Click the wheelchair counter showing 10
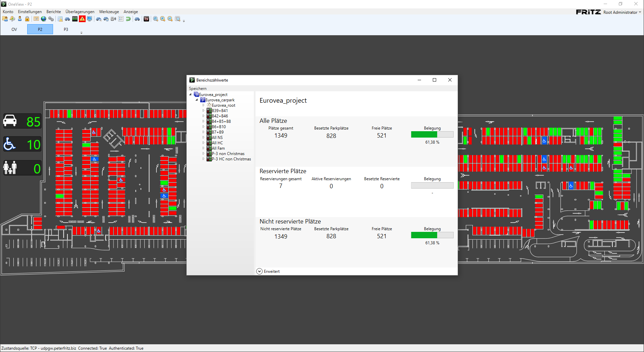 click(x=22, y=144)
